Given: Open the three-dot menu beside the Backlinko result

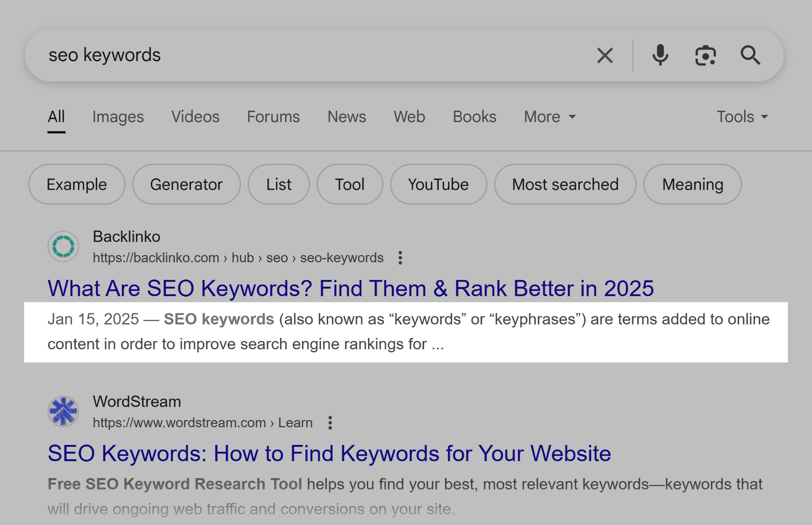Looking at the screenshot, I should pyautogui.click(x=400, y=258).
